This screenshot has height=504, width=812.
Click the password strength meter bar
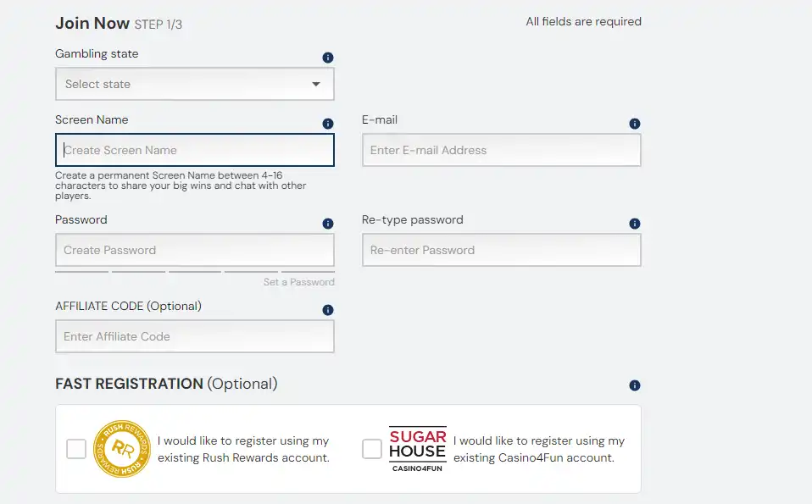194,271
